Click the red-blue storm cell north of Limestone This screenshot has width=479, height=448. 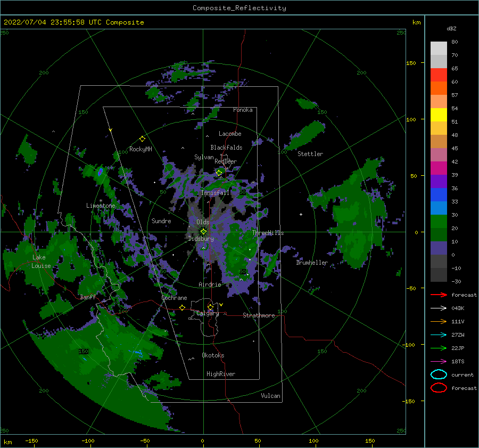pos(100,172)
